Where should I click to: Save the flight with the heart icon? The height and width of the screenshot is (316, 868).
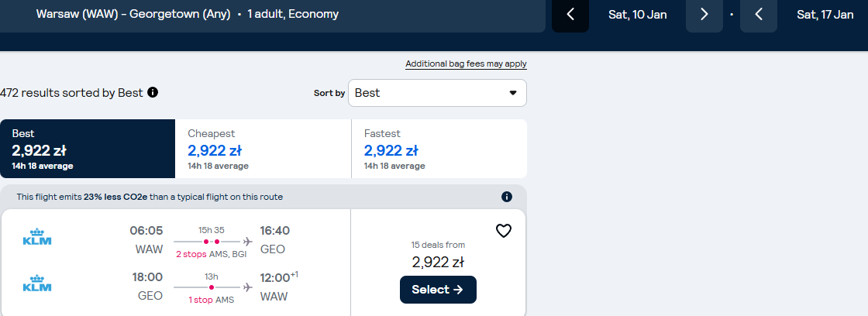coord(503,230)
